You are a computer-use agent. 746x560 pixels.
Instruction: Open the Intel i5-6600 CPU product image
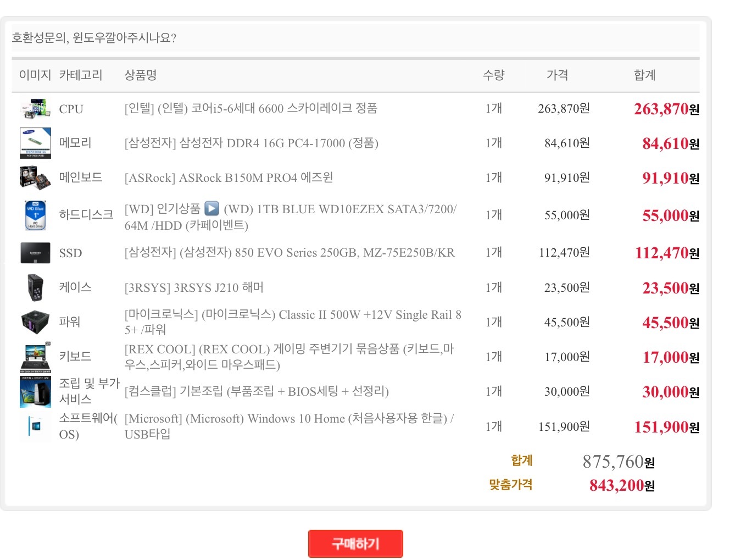35,108
